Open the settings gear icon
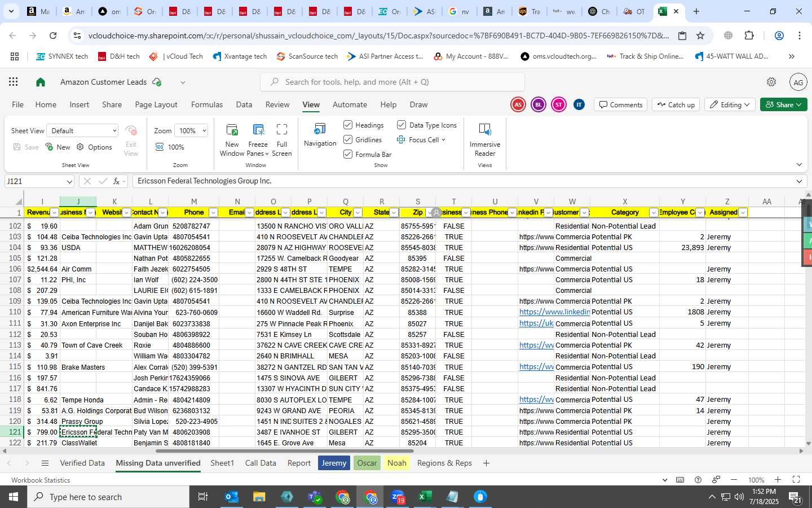The width and height of the screenshot is (812, 508). [x=771, y=82]
